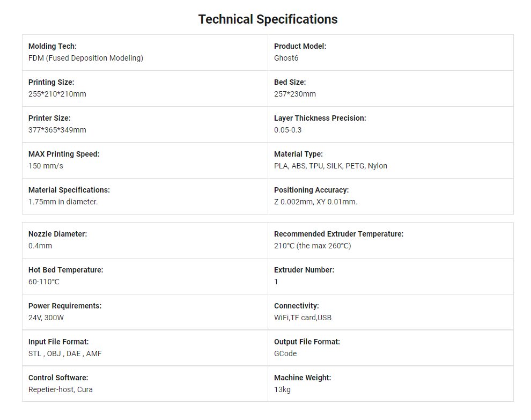Click the GCode output format value
Screen dimensions: 531x420
coord(285,353)
